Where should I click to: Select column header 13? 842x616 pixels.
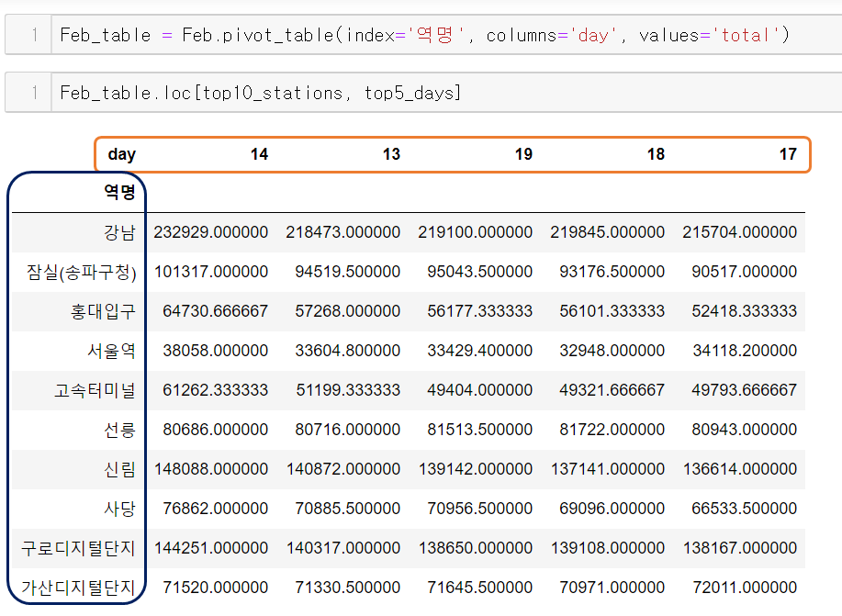pos(391,154)
